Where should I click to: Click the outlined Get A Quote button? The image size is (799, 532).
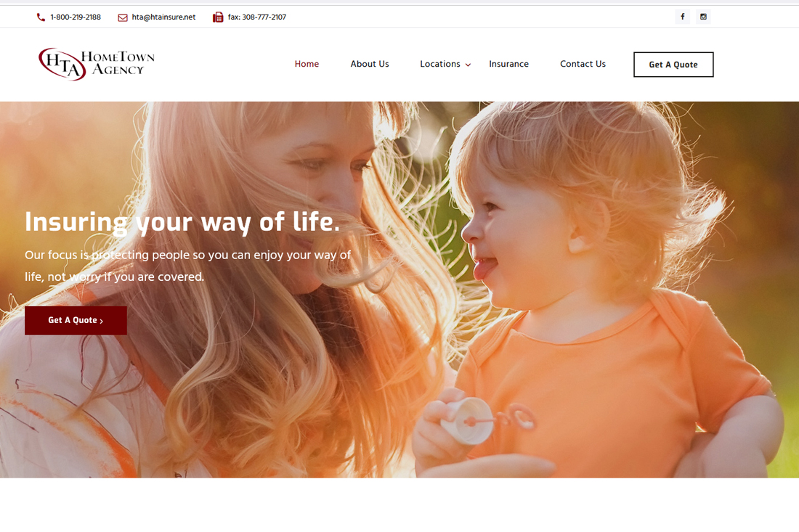[x=673, y=65]
